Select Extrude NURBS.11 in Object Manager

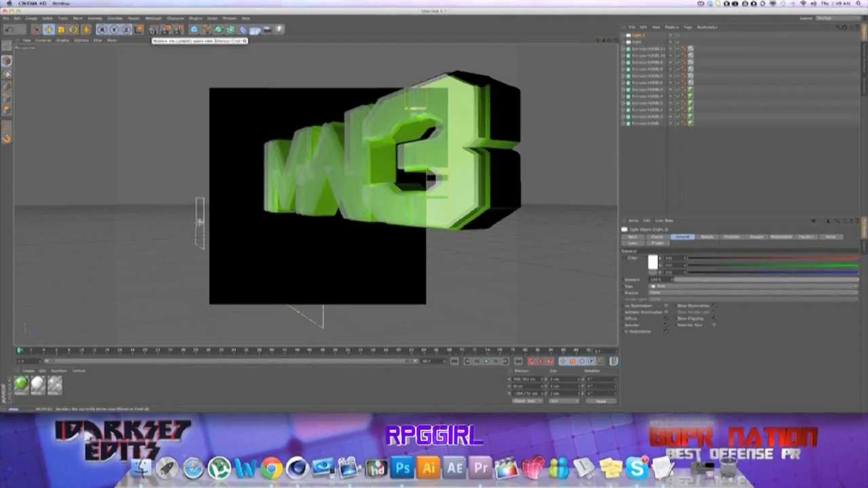pos(648,49)
